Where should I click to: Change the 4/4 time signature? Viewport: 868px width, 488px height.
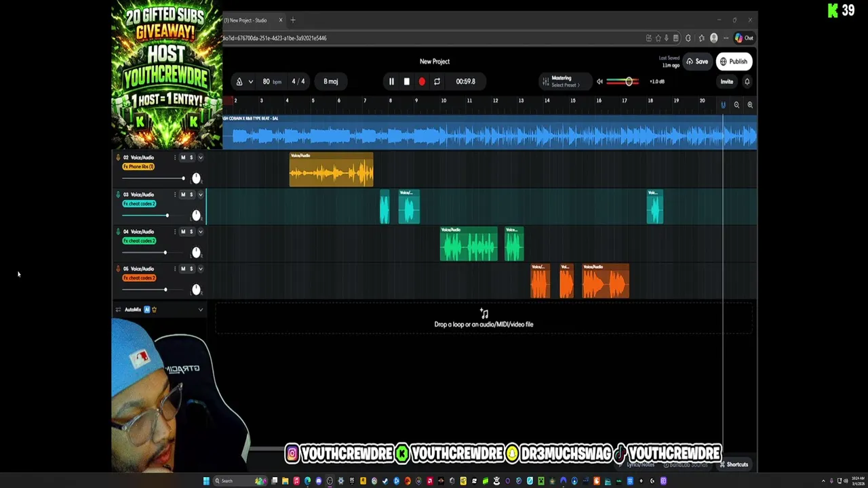[298, 81]
